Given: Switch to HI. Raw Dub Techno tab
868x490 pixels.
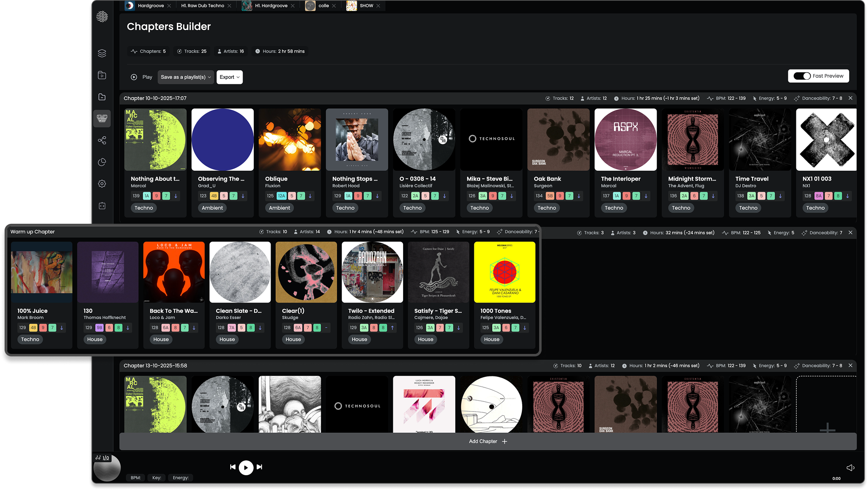Looking at the screenshot, I should pyautogui.click(x=202, y=6).
